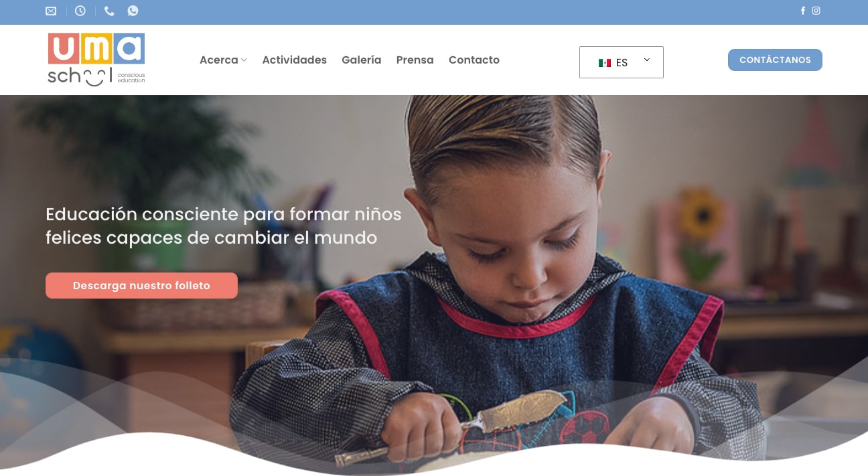Click the CONTÁCTANOS button
Image resolution: width=868 pixels, height=476 pixels.
(775, 60)
